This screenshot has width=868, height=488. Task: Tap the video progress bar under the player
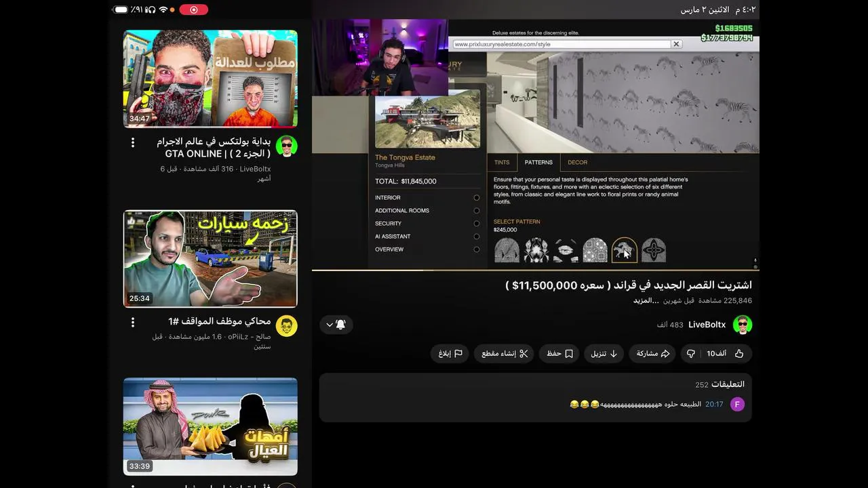click(536, 270)
